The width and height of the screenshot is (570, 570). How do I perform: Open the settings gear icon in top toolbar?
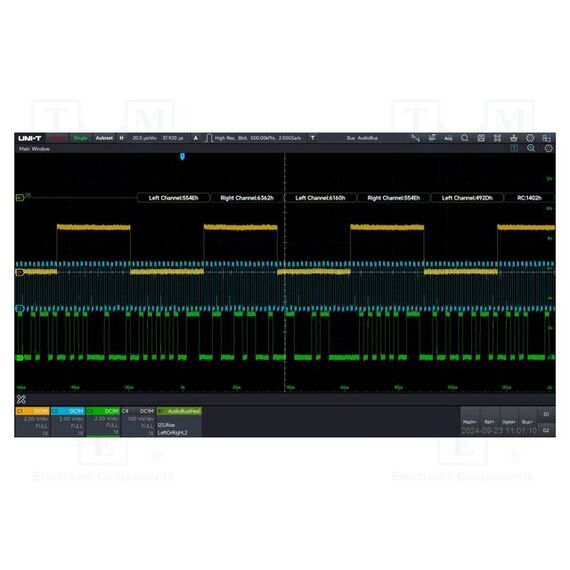coord(530,138)
